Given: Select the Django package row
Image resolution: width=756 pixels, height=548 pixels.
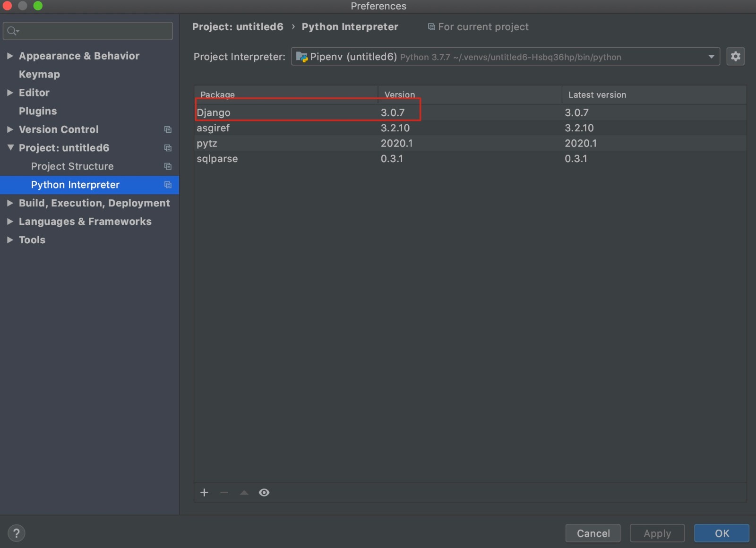Looking at the screenshot, I should point(470,112).
